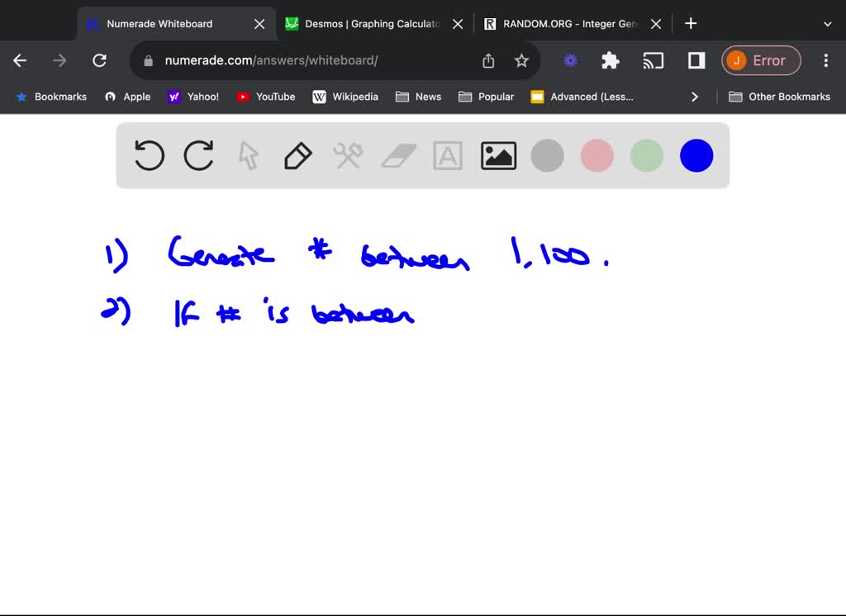The width and height of the screenshot is (846, 616).
Task: Switch to the RANDOM.ORG Integer Generator tab
Action: pyautogui.click(x=562, y=23)
